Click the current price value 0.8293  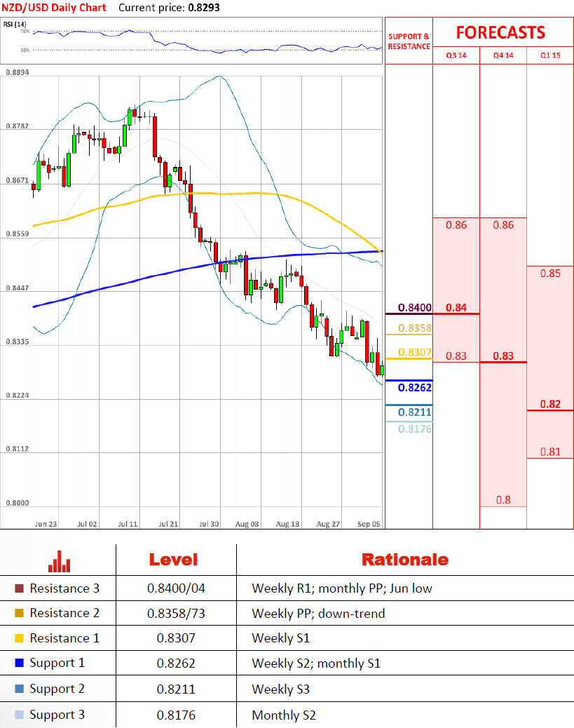tap(204, 8)
